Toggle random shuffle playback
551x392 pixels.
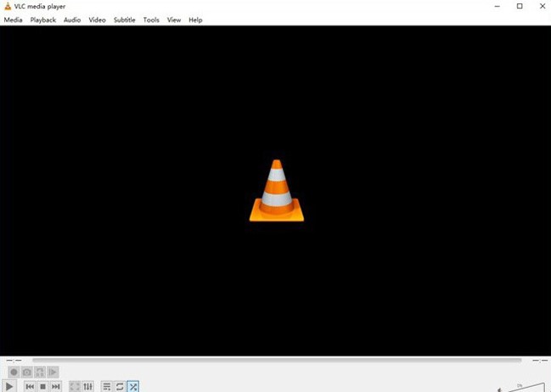pos(132,387)
